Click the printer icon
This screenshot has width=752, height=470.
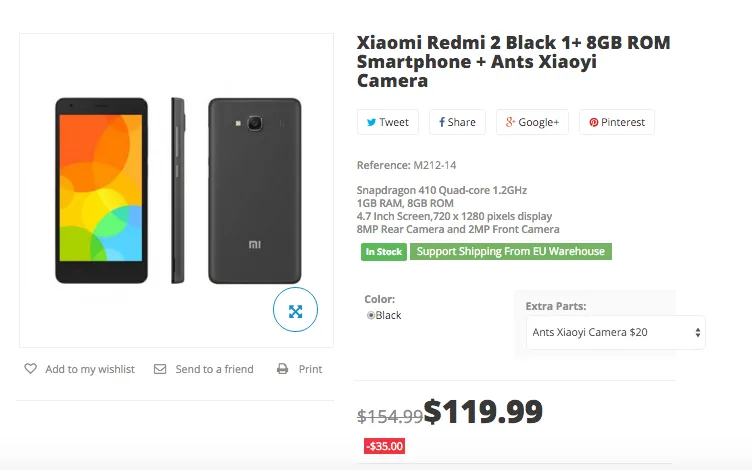pyautogui.click(x=283, y=369)
